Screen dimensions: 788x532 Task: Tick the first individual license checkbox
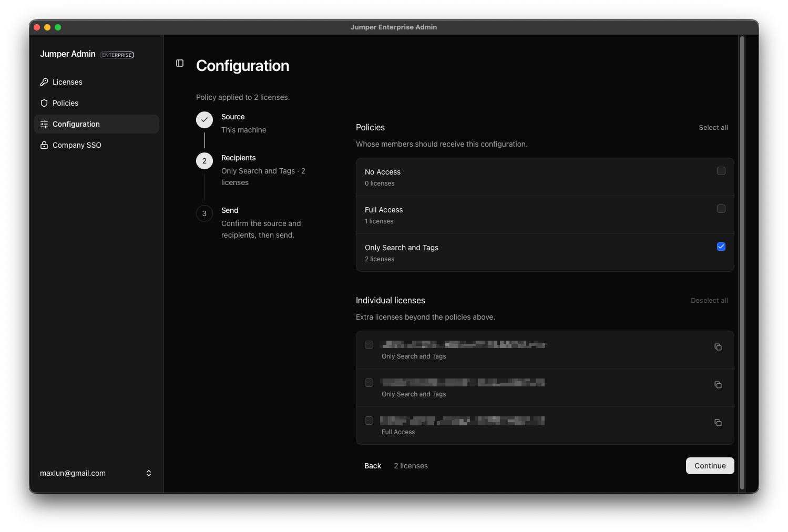click(369, 345)
